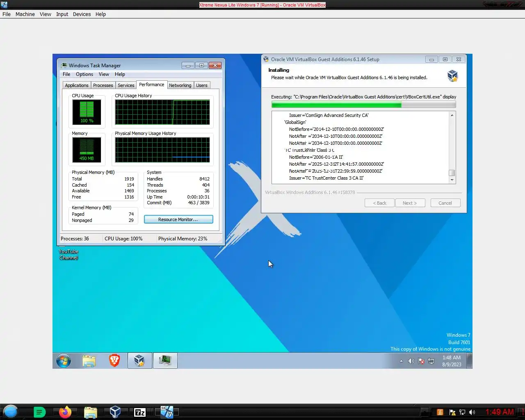Open VirtualBox cube icon on host taskbar
The width and height of the screenshot is (525, 420).
pos(115,412)
